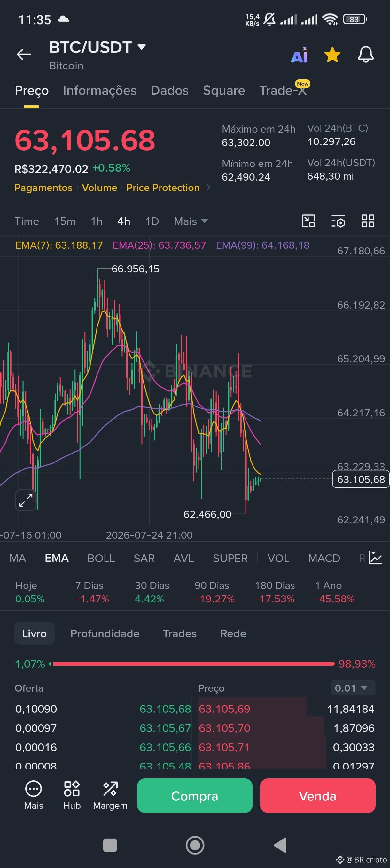Switch to the Rede tab
The height and width of the screenshot is (868, 390).
click(233, 633)
